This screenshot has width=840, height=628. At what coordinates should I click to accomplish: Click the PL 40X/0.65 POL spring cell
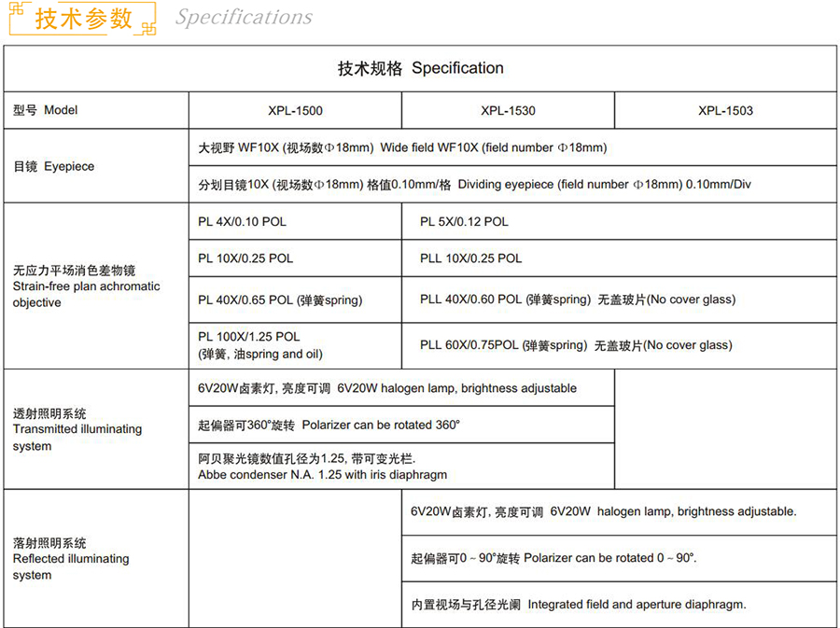click(x=280, y=300)
